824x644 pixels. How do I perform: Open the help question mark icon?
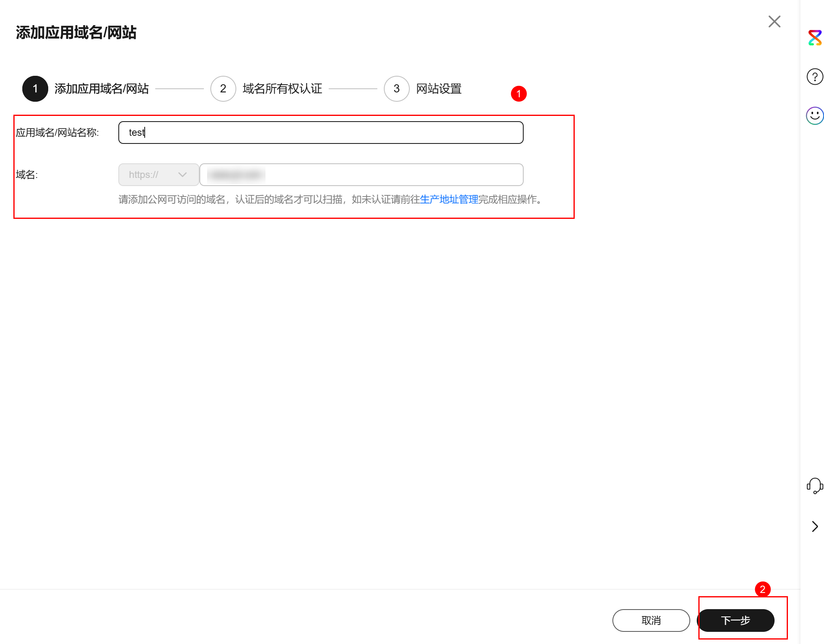(815, 76)
